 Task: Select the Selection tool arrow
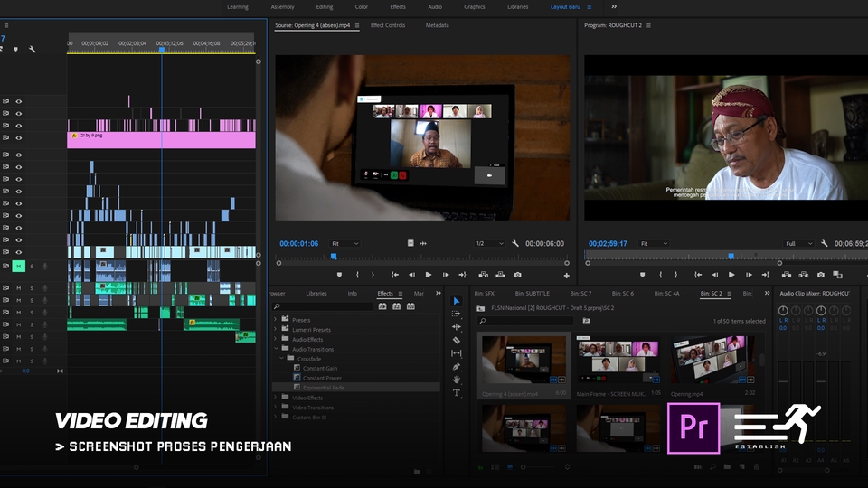coord(456,301)
